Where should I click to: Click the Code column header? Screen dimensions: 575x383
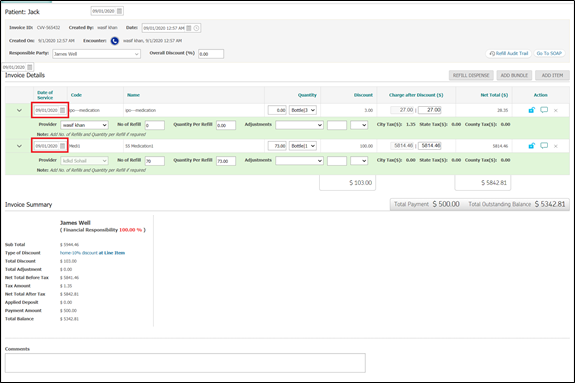[x=76, y=95]
